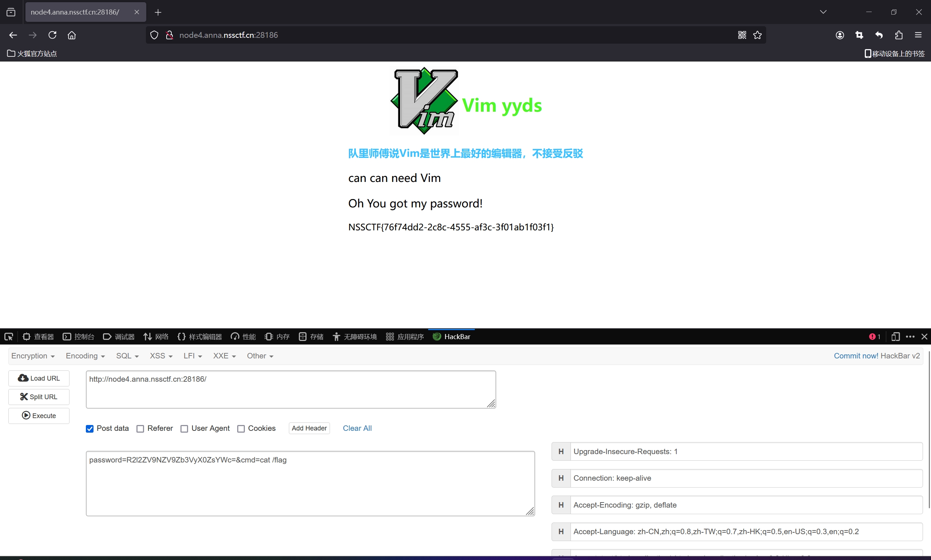931x560 pixels.
Task: Expand the Encryption dropdown
Action: click(33, 356)
